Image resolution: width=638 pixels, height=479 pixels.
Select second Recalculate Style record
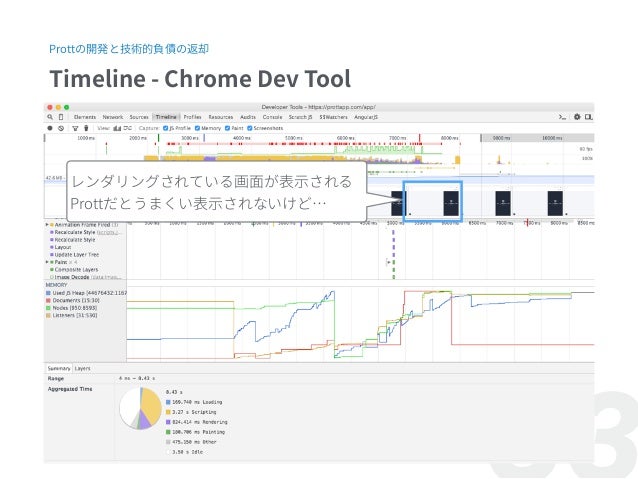[75, 240]
